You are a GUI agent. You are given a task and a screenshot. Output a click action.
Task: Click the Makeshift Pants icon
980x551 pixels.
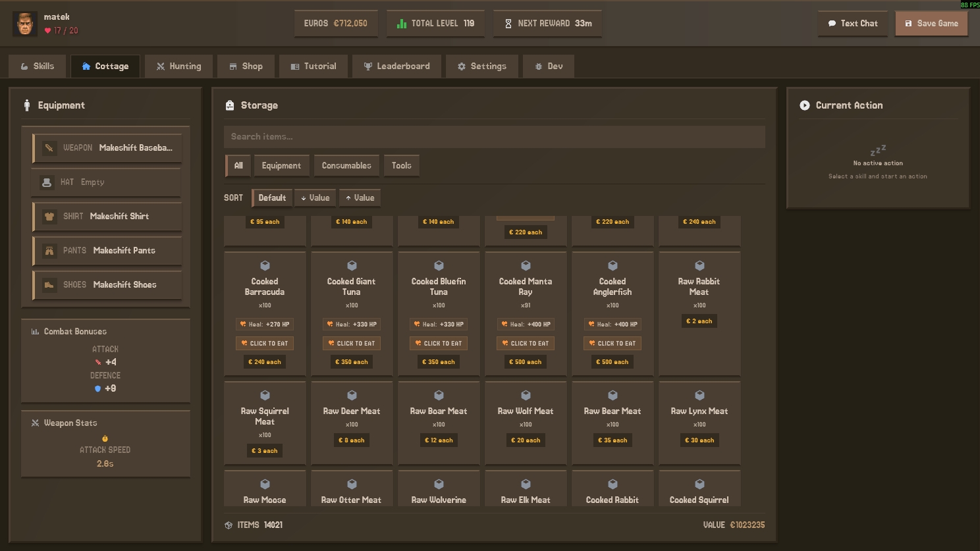[x=49, y=251]
